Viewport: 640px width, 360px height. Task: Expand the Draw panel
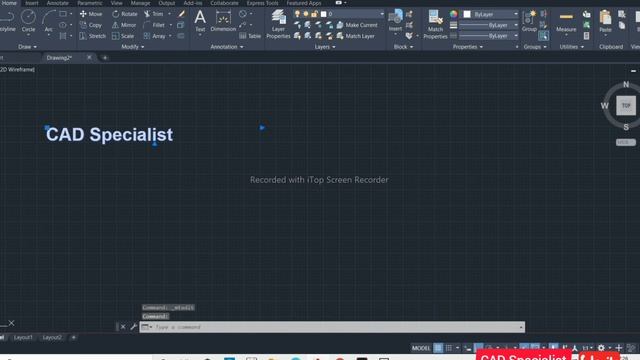27,47
